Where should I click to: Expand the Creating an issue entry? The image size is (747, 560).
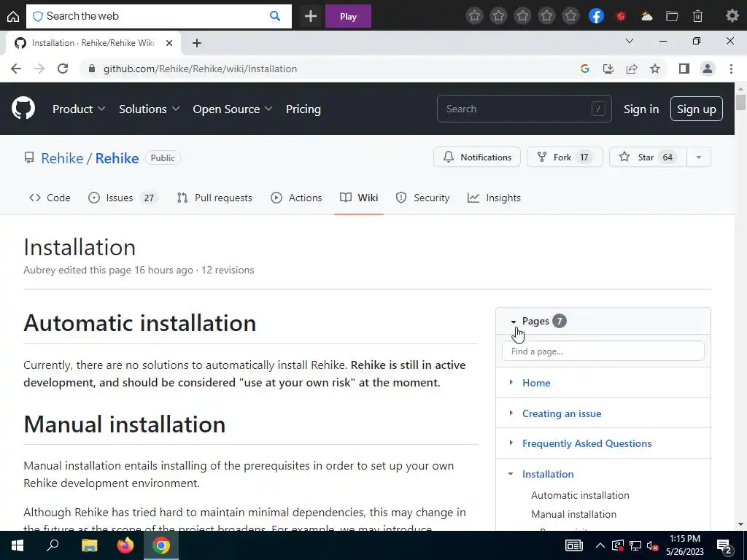511,413
